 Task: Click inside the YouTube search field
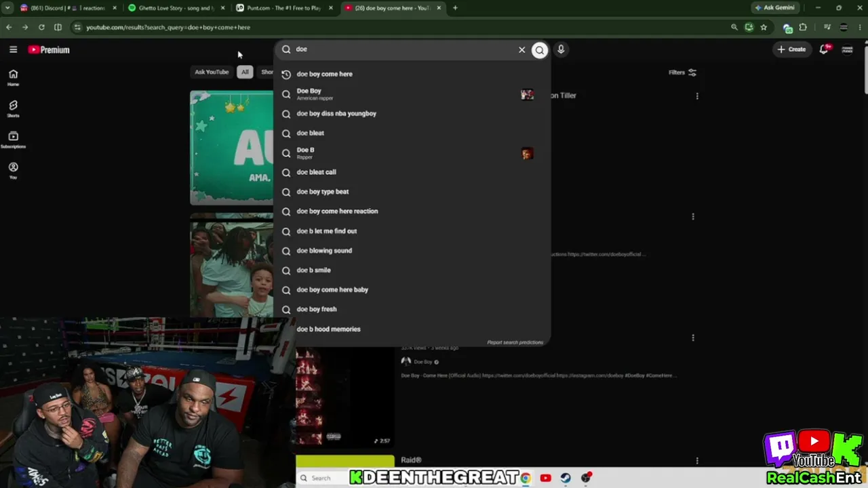403,49
